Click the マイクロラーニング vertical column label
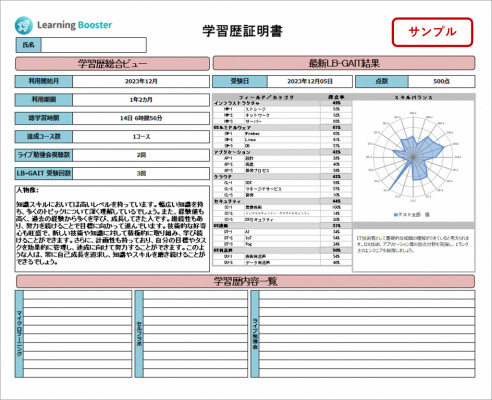This screenshot has width=492, height=400. [19, 334]
